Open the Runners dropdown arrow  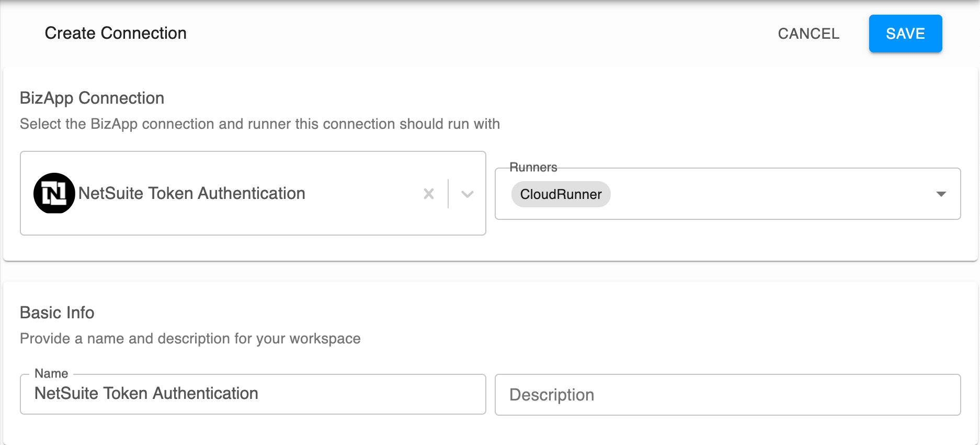(941, 194)
